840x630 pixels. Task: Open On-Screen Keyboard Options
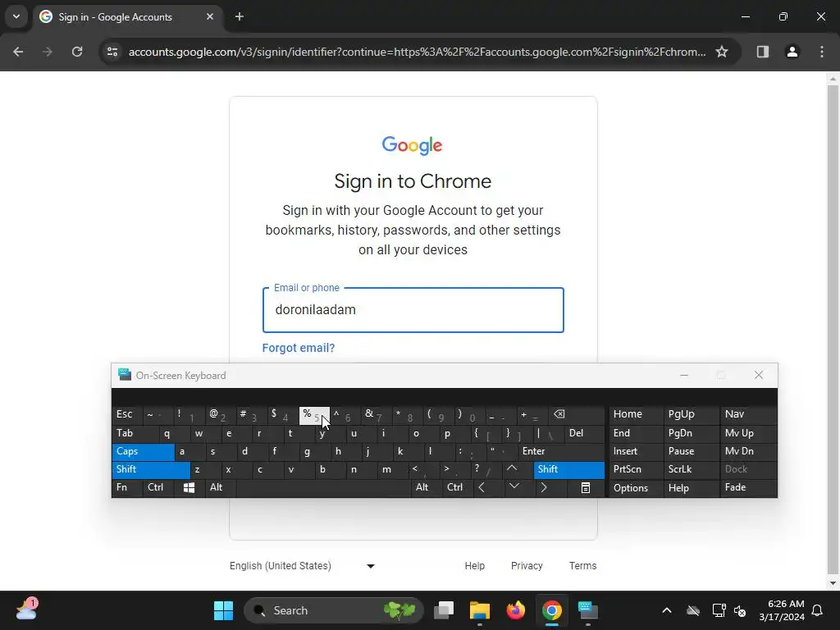click(x=636, y=488)
